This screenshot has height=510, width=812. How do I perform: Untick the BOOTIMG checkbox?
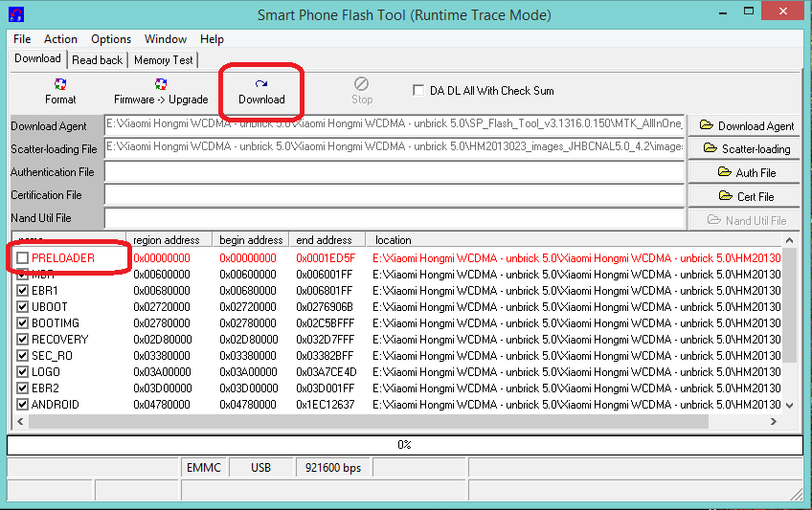(x=22, y=322)
